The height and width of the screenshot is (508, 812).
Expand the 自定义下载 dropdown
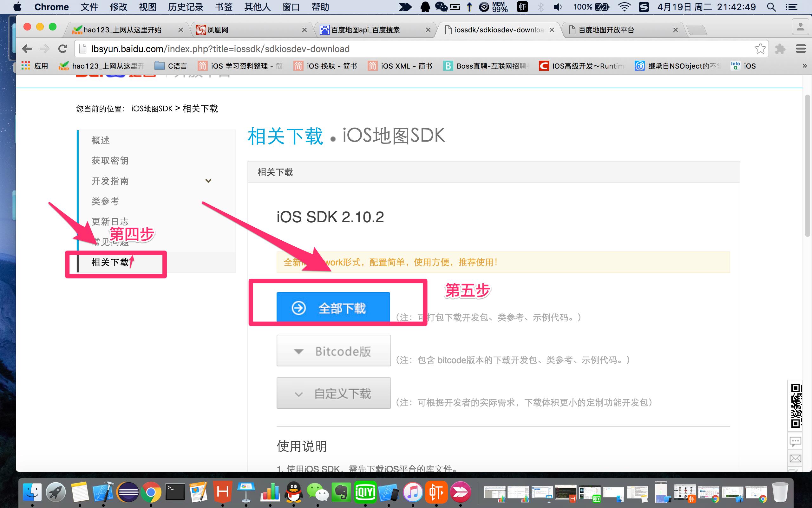[334, 393]
